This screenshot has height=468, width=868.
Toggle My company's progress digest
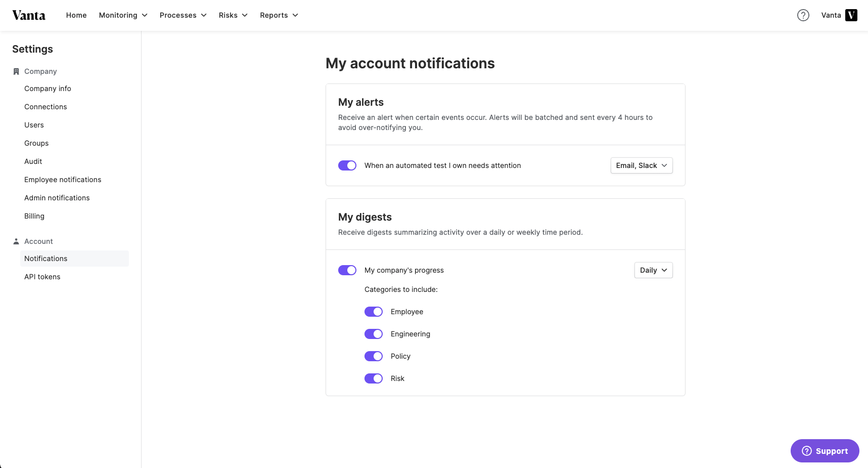coord(347,270)
